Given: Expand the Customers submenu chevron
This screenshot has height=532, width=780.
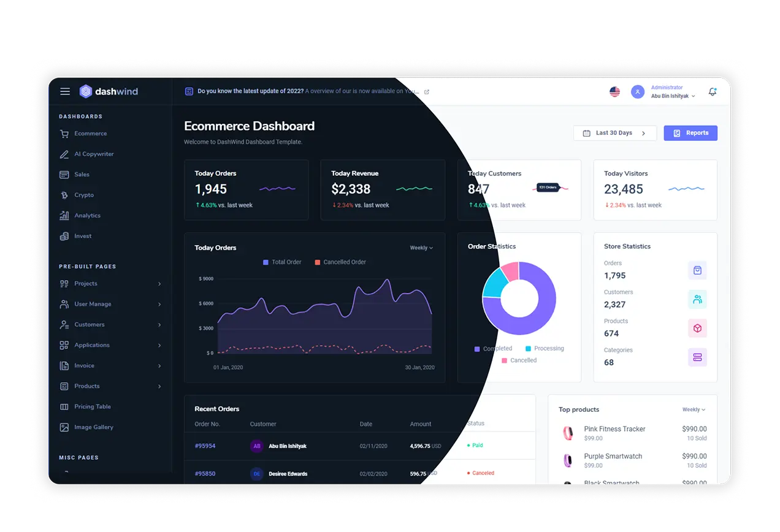Looking at the screenshot, I should point(159,325).
